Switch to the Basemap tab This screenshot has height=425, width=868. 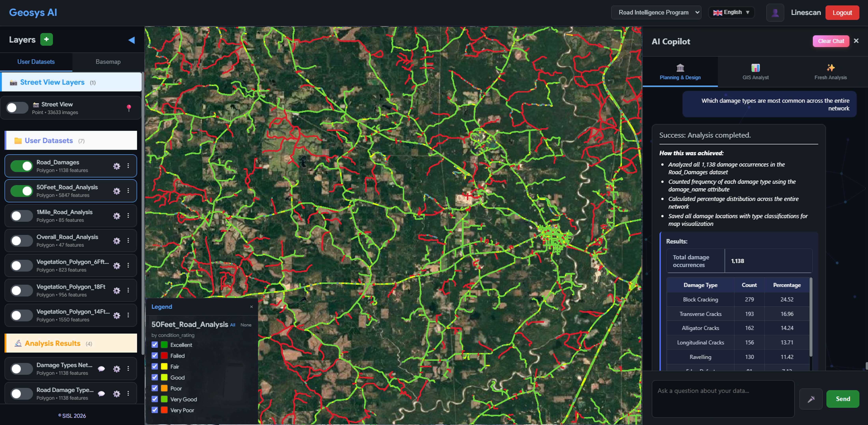click(108, 62)
